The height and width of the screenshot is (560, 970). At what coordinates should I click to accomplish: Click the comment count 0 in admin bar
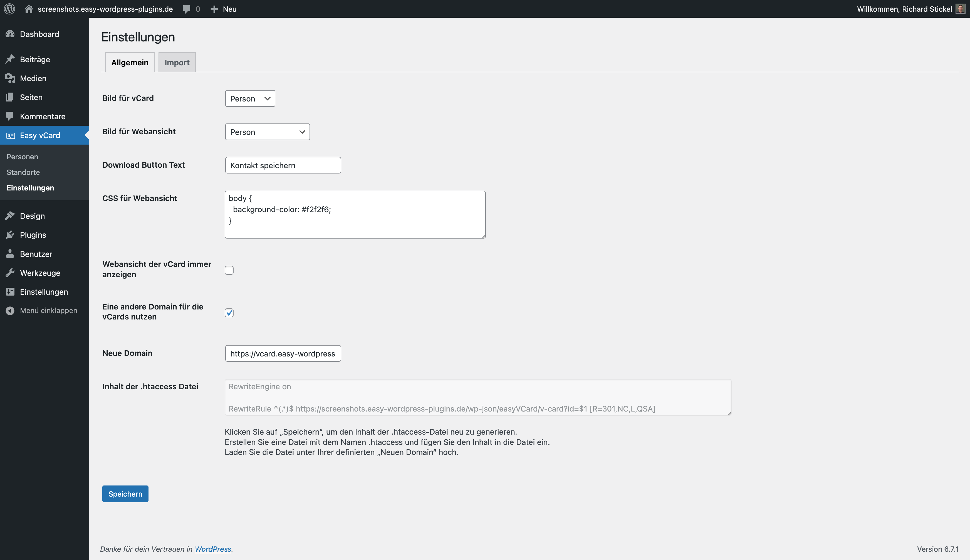pos(198,9)
